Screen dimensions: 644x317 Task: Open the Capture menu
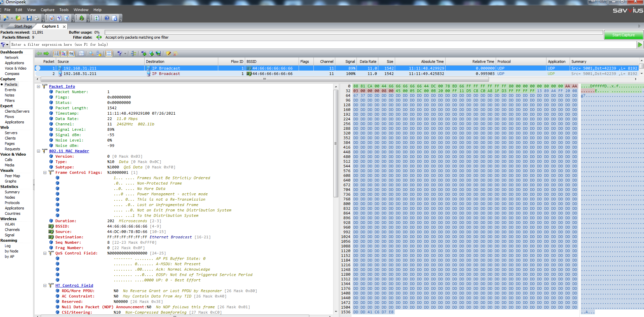[47, 10]
